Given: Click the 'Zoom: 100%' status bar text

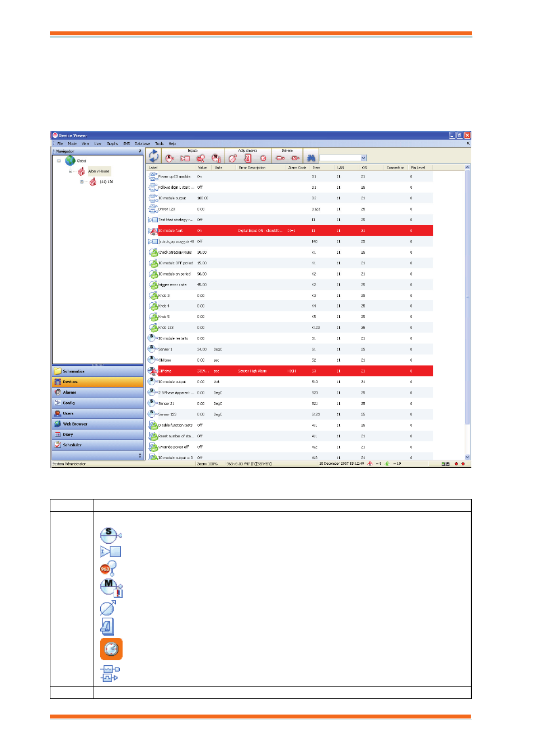Looking at the screenshot, I should pos(207,464).
